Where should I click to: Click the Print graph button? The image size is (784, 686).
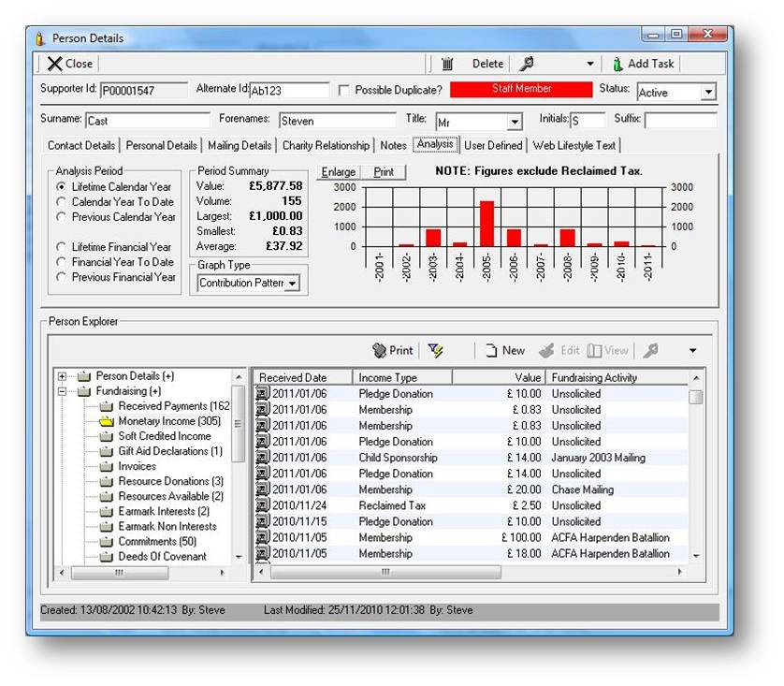click(x=384, y=172)
